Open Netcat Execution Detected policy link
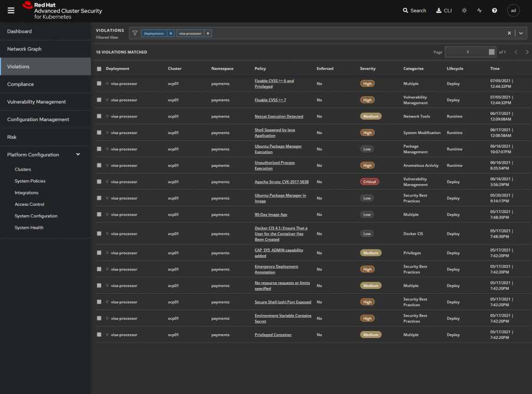 point(279,116)
